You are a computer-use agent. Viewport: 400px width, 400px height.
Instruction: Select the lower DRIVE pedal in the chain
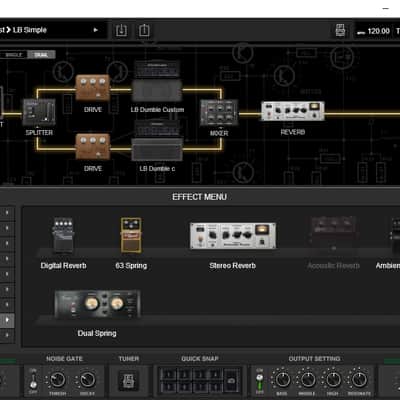(93, 146)
